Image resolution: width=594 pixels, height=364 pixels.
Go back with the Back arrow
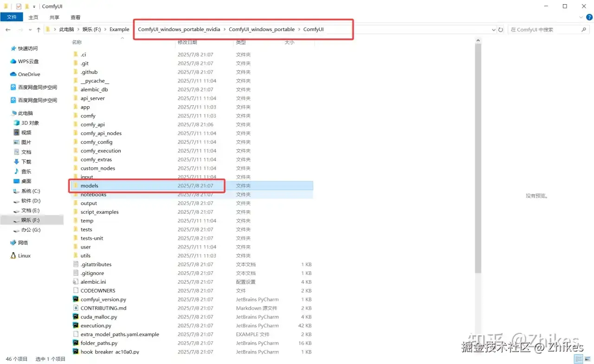point(8,29)
